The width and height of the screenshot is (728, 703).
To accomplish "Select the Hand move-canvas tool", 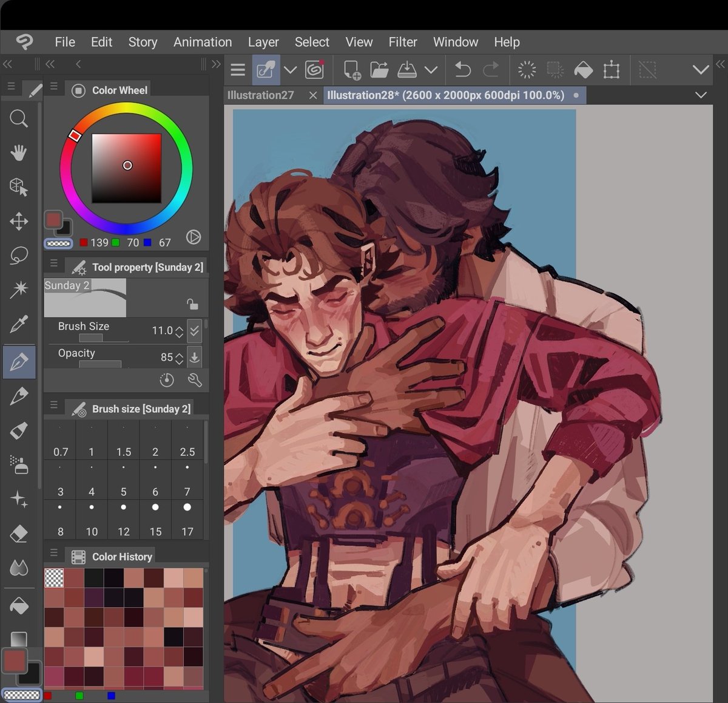I will [19, 152].
